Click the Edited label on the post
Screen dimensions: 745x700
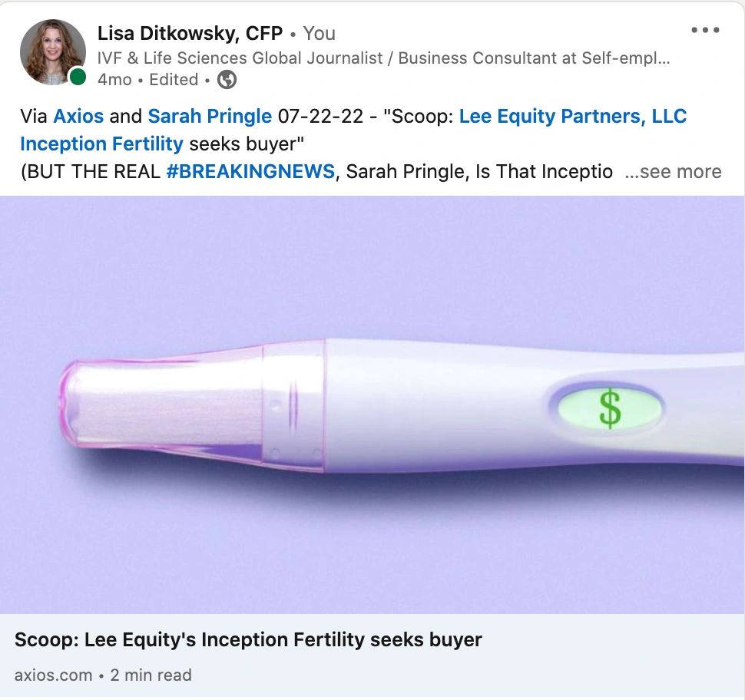click(173, 79)
